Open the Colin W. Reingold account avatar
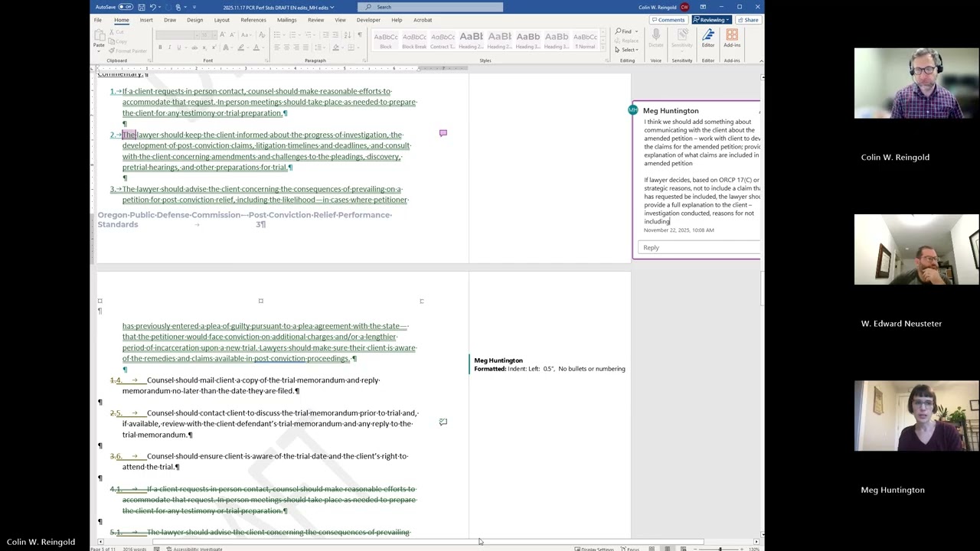 tap(684, 7)
